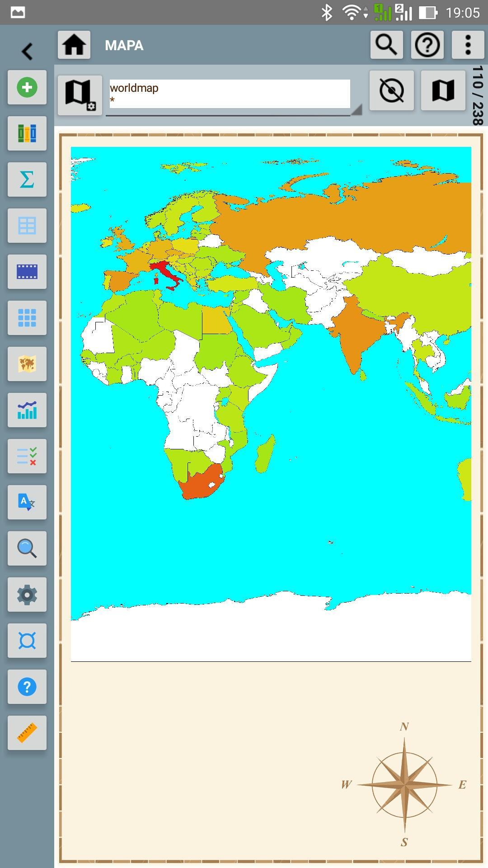This screenshot has height=868, width=488.
Task: Open the sigma summary icon
Action: coord(27,179)
